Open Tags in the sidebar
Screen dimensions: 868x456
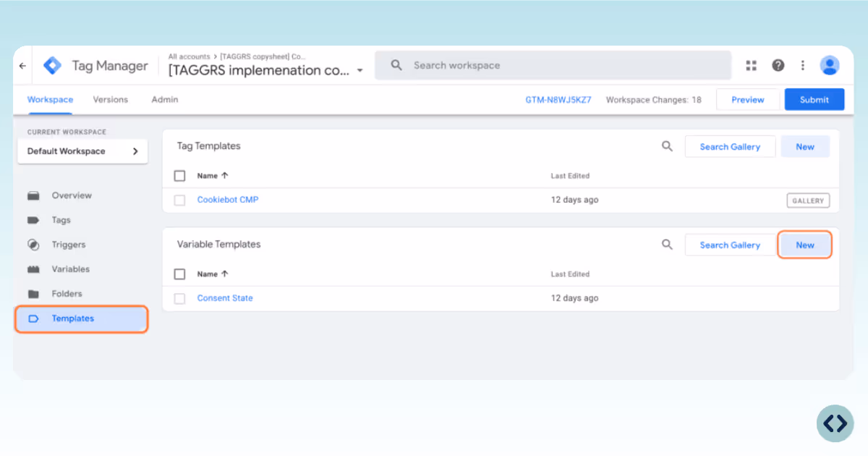point(61,220)
